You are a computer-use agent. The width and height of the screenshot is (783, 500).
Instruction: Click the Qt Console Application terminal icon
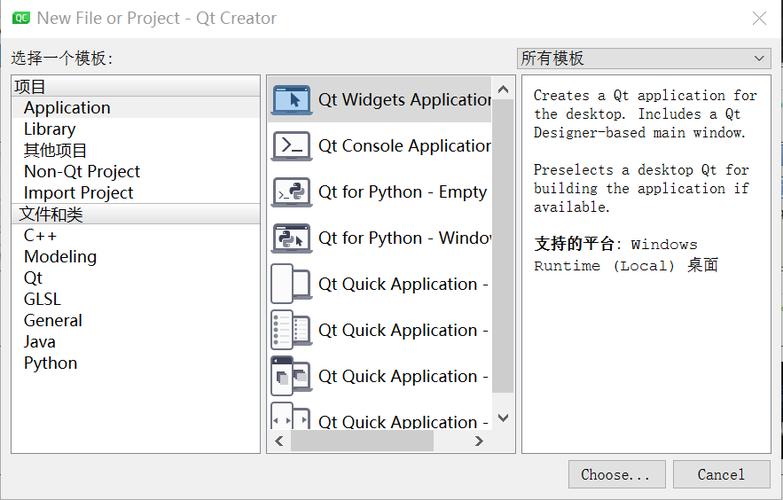(292, 145)
